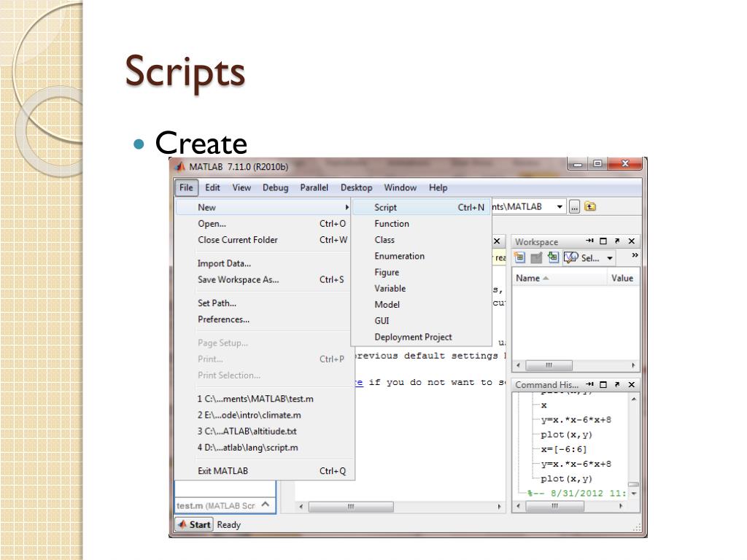This screenshot has height=560, width=747.
Task: Click the MATLAB Start button
Action: point(194,524)
